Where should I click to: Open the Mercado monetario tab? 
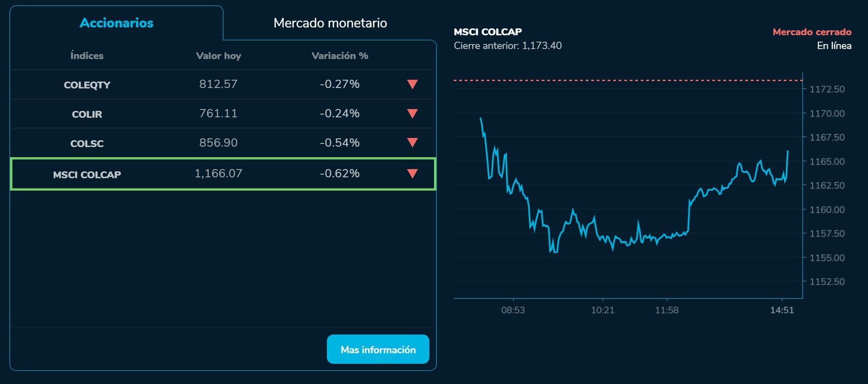pos(330,23)
